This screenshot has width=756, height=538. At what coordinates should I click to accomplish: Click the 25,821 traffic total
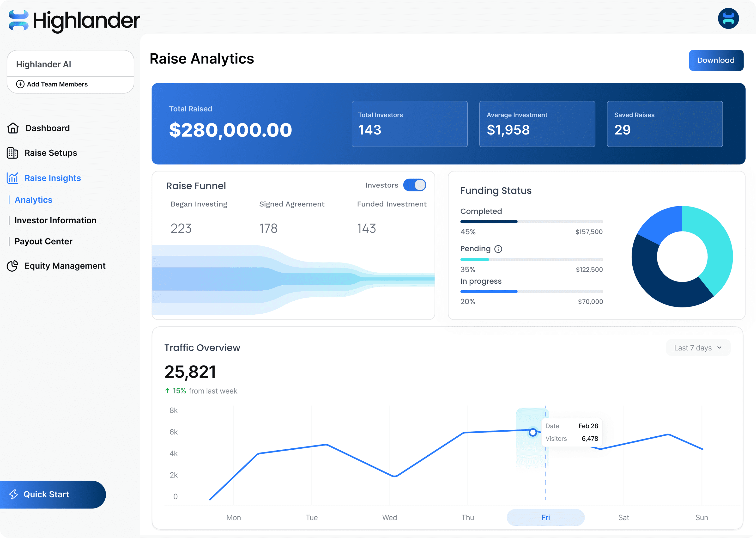[x=190, y=372]
